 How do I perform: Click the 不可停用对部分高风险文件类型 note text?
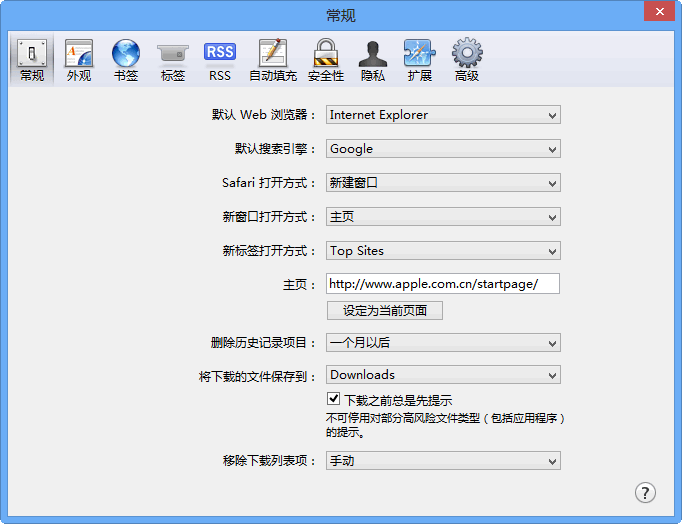point(445,425)
